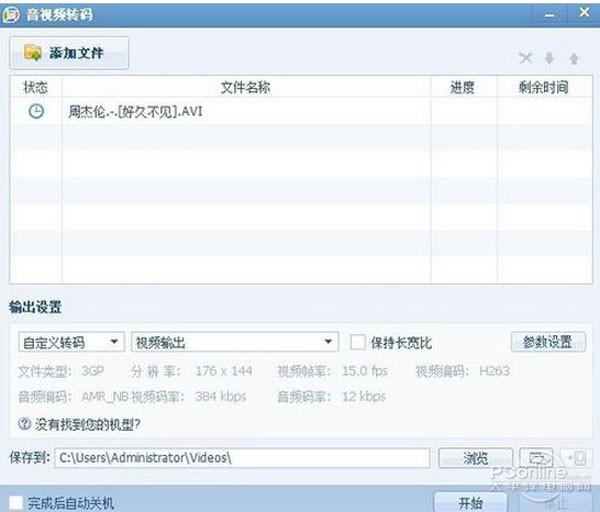This screenshot has height=512, width=600.
Task: Click the clock status icon in file row
Action: (36, 111)
